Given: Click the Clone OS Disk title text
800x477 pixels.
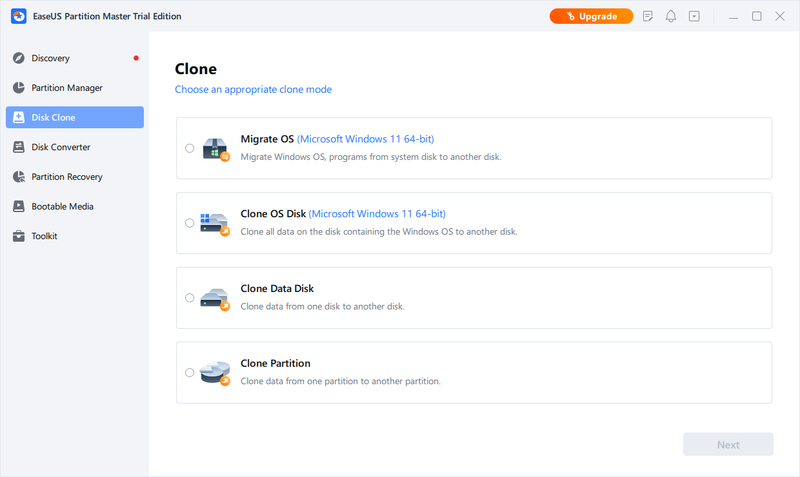Looking at the screenshot, I should 273,214.
